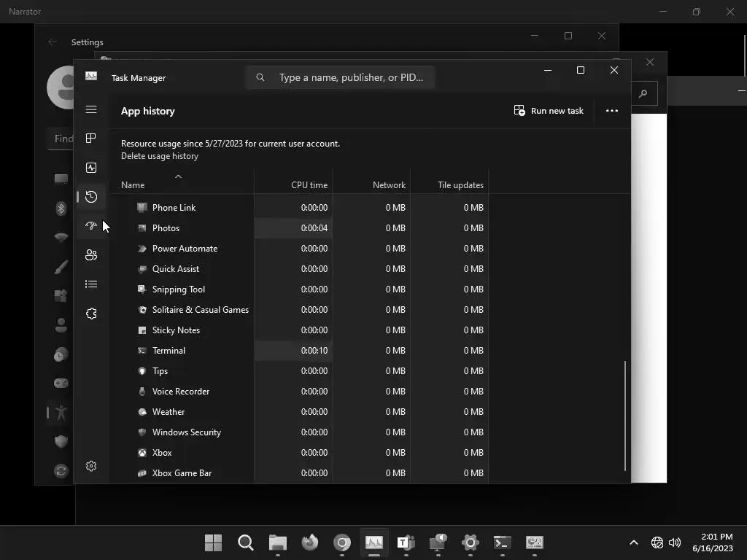747x560 pixels.
Task: Open File Explorer from the taskbar
Action: [x=277, y=542]
